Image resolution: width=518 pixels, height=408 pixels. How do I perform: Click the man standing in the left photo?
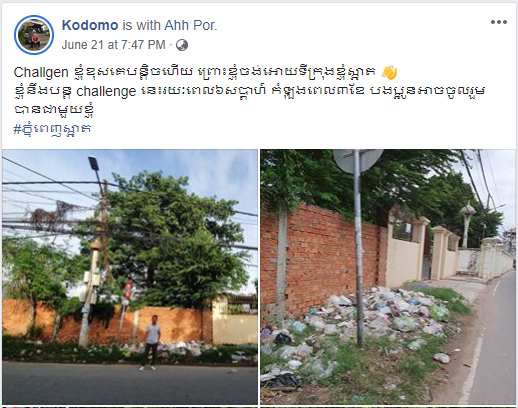point(151,343)
